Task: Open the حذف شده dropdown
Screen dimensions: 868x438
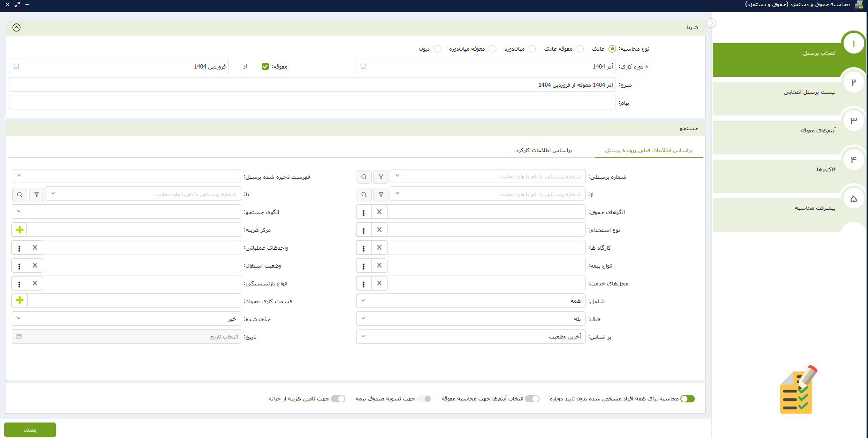Action: click(126, 319)
